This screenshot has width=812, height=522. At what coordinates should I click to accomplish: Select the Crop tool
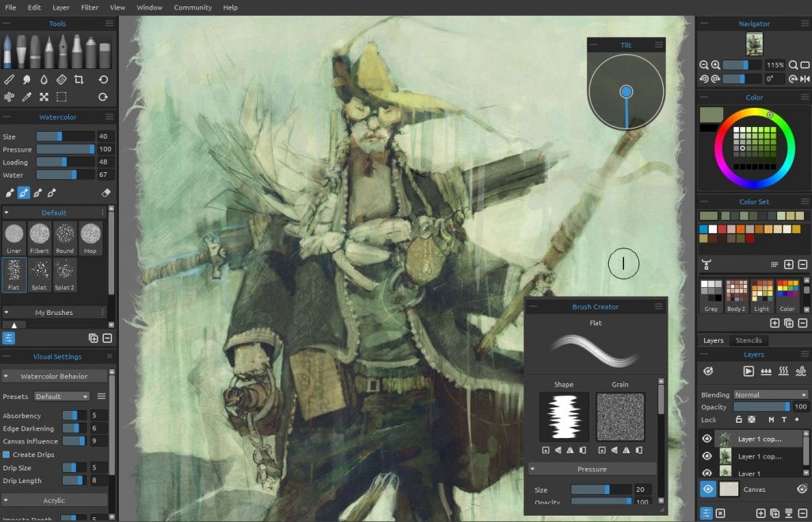[x=79, y=79]
